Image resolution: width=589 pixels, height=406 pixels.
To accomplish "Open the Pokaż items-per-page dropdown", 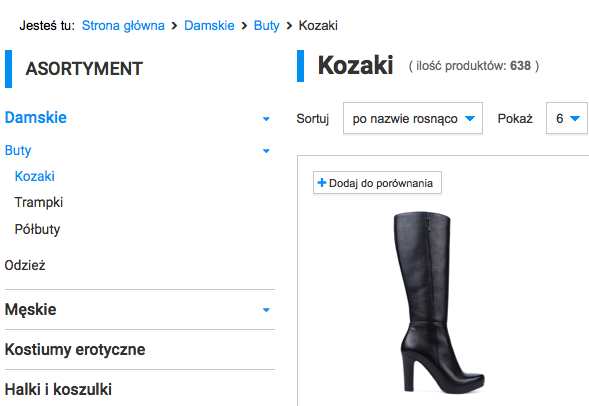I will point(567,118).
